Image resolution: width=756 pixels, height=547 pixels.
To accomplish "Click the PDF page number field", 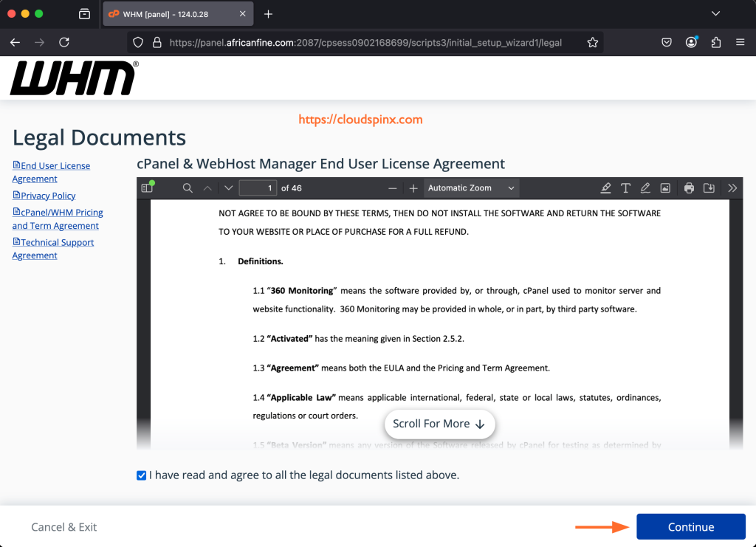I will [258, 188].
